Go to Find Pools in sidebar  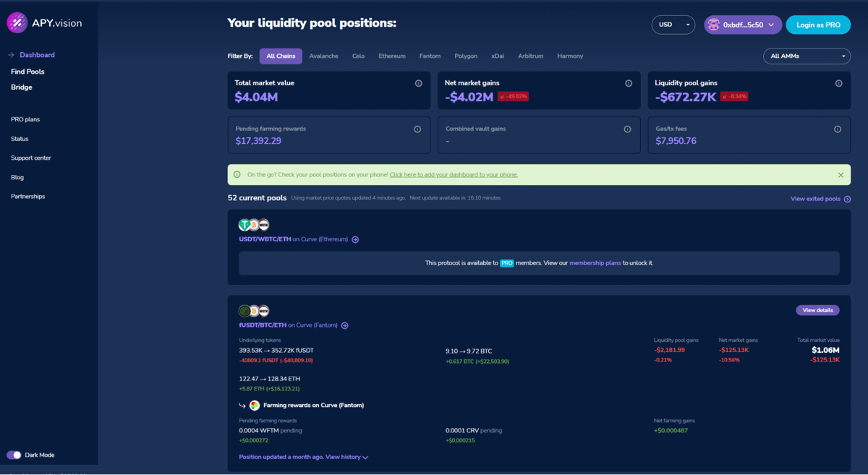click(27, 72)
